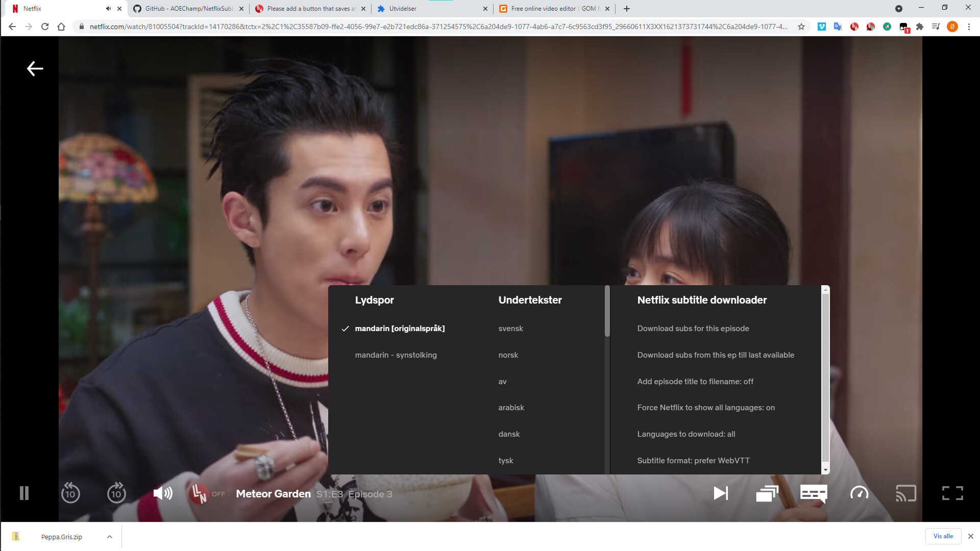Expand Peppa.Gris.zip download options chevron
The height and width of the screenshot is (551, 980).
pos(110,537)
